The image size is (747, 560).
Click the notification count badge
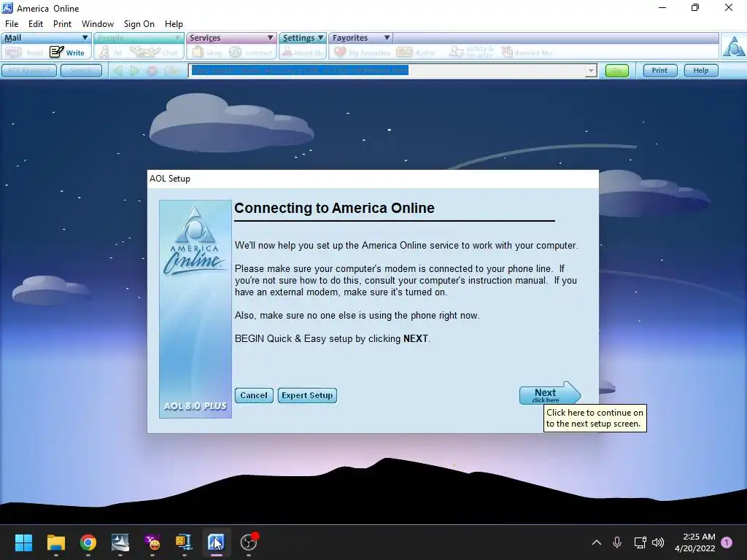pyautogui.click(x=727, y=542)
